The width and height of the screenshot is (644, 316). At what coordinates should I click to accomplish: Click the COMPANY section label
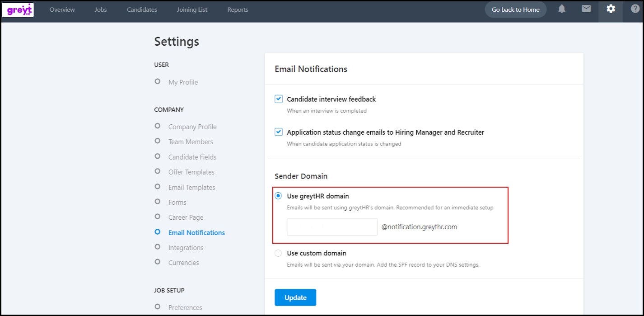[169, 109]
